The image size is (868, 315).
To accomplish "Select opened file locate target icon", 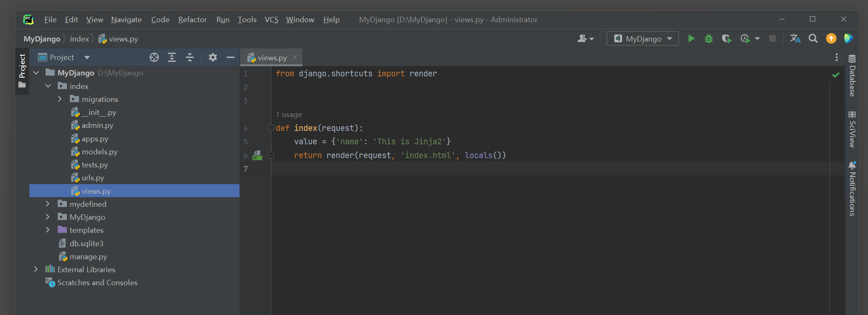I will point(154,57).
